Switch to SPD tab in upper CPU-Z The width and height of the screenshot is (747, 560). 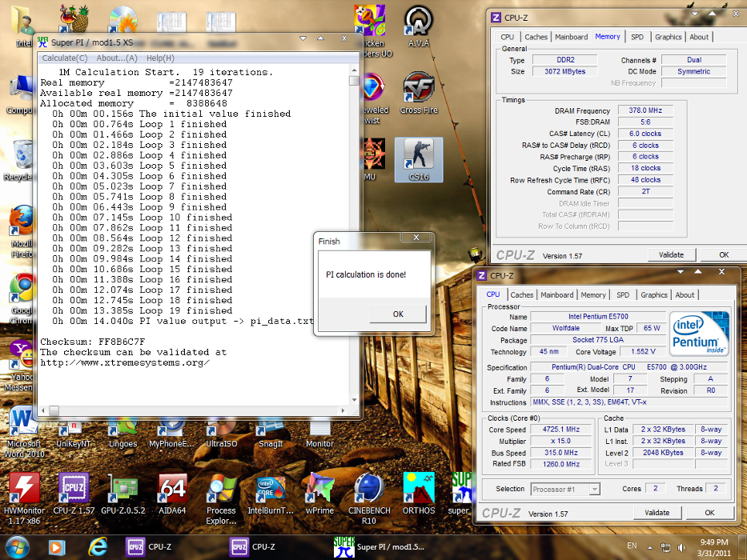pos(637,37)
